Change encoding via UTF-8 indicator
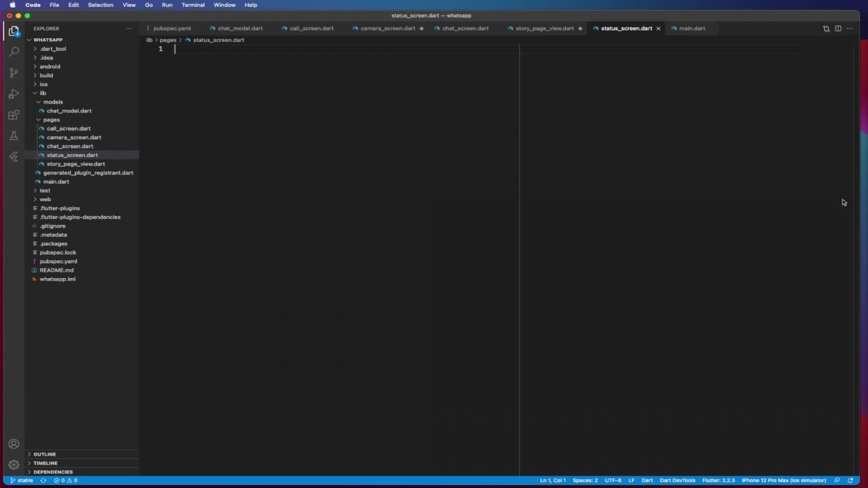The height and width of the screenshot is (488, 868). click(613, 481)
